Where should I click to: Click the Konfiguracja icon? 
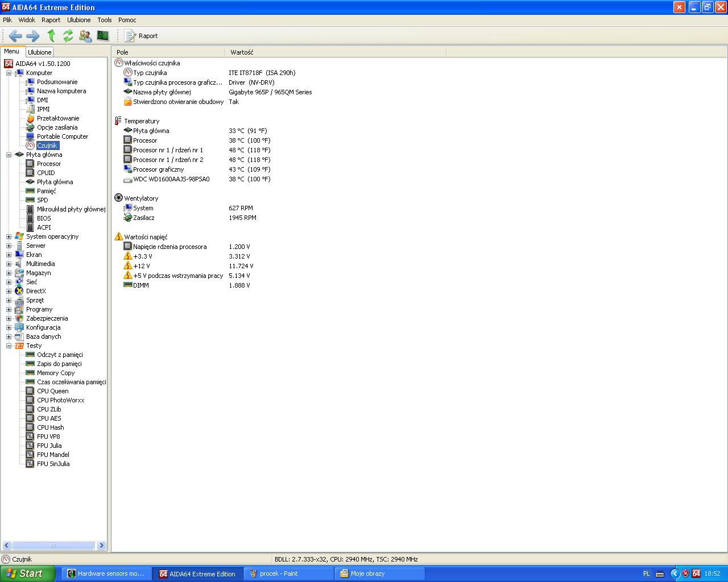click(19, 327)
